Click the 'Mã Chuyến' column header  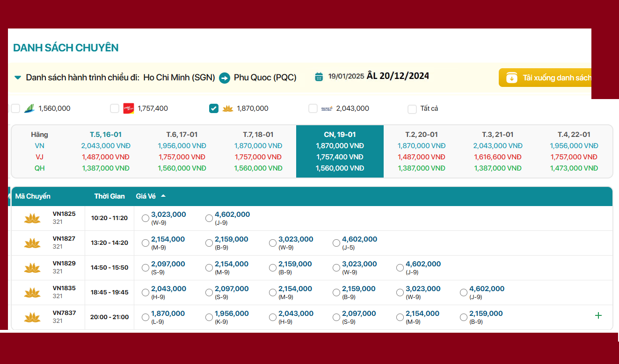click(33, 196)
